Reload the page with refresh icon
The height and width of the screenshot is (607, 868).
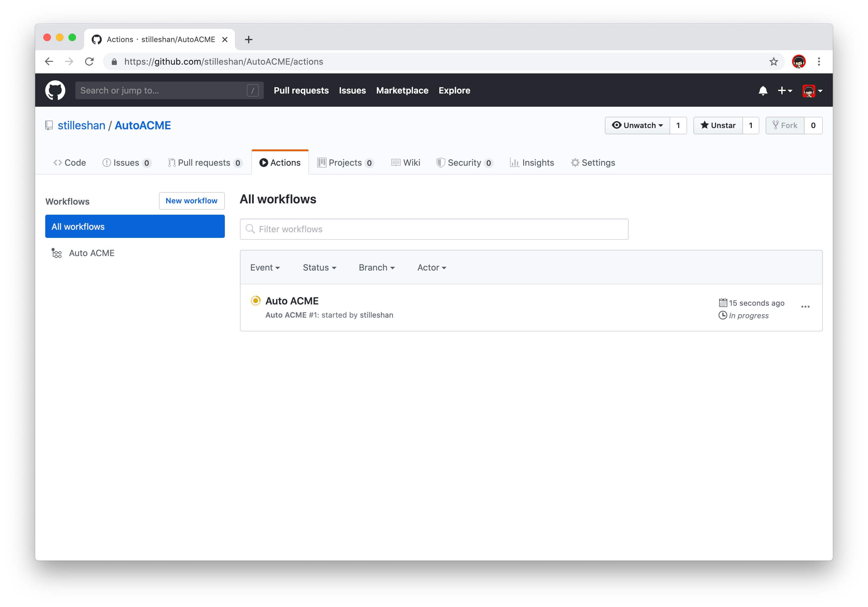point(89,62)
